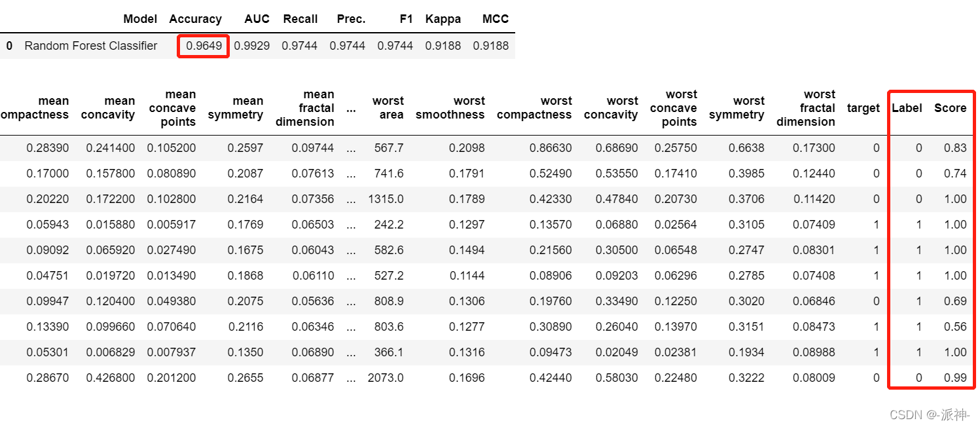Click the score cell showing 0.56

point(955,327)
